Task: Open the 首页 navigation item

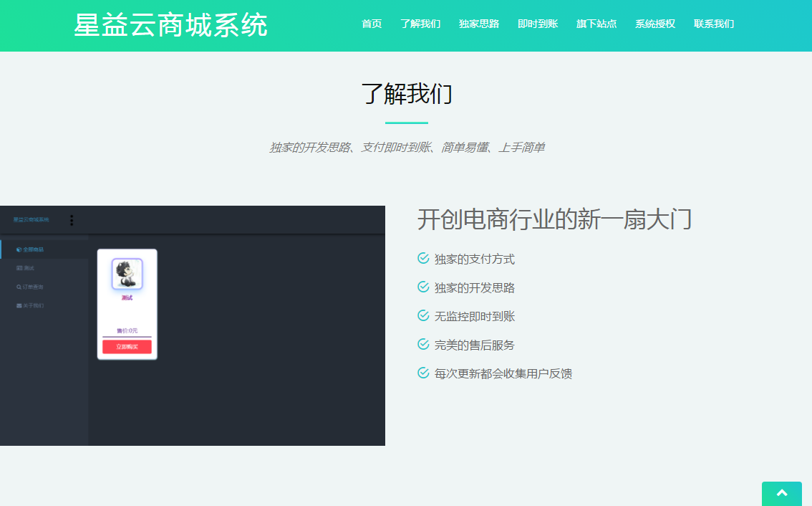Action: click(x=372, y=23)
